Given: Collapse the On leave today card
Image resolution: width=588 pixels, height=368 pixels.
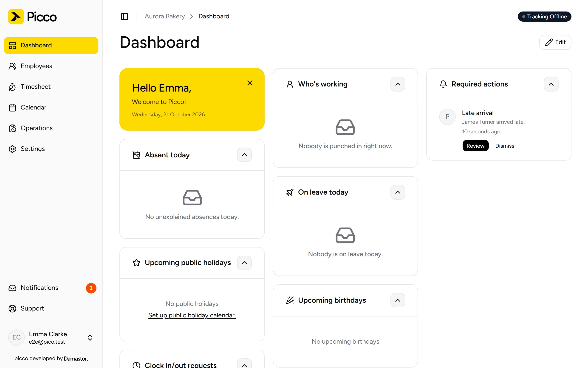Looking at the screenshot, I should pyautogui.click(x=398, y=192).
